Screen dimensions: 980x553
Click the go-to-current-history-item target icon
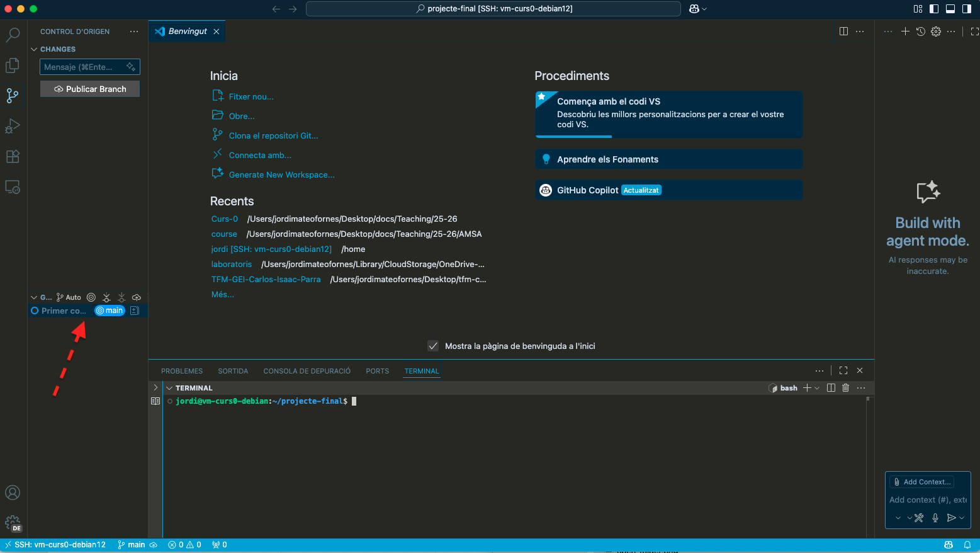click(91, 297)
